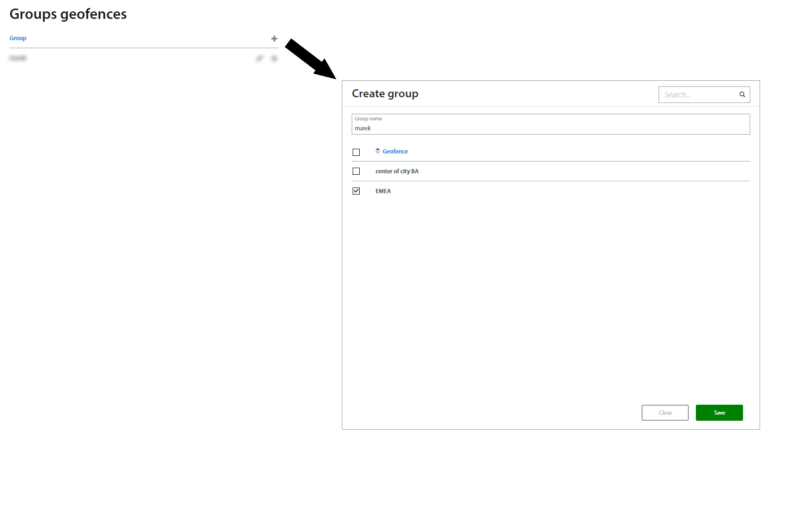Click the blurred pencil edit icon

259,59
